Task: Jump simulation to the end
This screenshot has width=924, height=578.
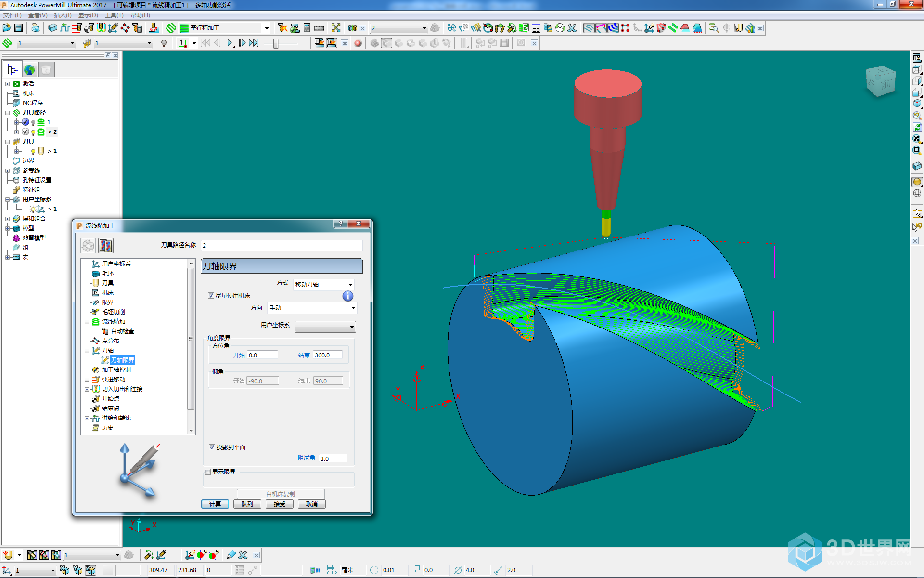Action: point(254,43)
